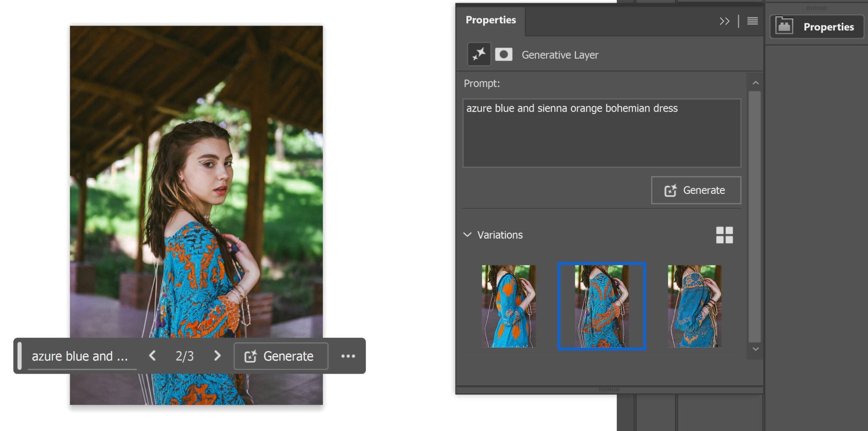This screenshot has width=868, height=431.
Task: Click the floating Properties tab label
Action: pyautogui.click(x=829, y=27)
